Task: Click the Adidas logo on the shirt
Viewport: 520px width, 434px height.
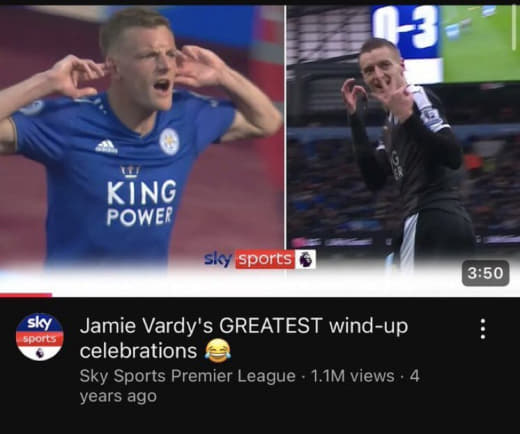Action: click(x=106, y=147)
